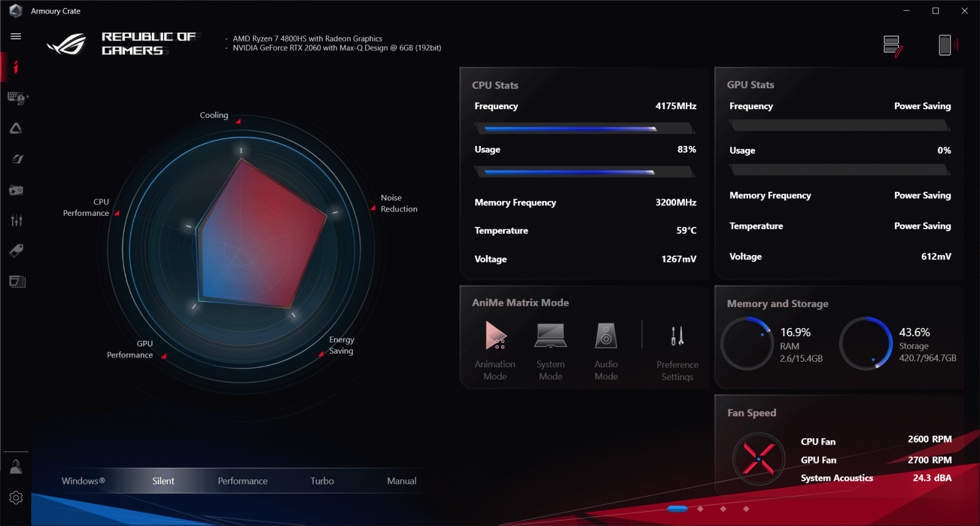The height and width of the screenshot is (526, 980).
Task: Open the News sidebar icon
Action: 17,281
